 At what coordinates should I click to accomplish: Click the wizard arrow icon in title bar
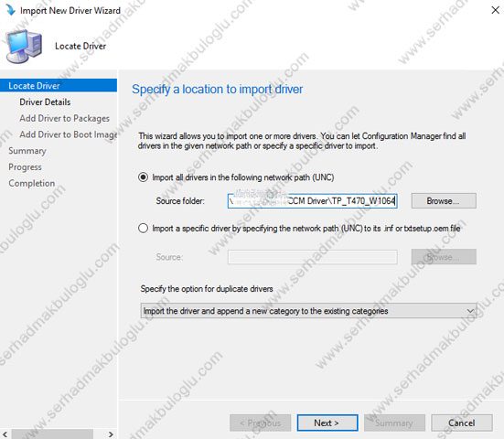(11, 10)
